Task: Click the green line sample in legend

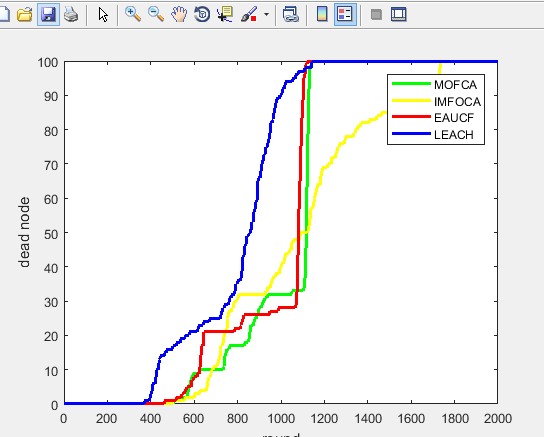Action: point(411,84)
